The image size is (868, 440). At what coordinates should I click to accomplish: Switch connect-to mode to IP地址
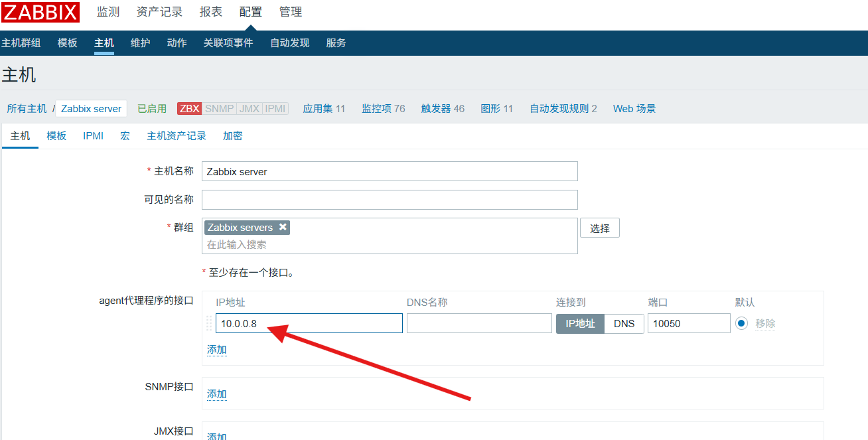click(580, 323)
